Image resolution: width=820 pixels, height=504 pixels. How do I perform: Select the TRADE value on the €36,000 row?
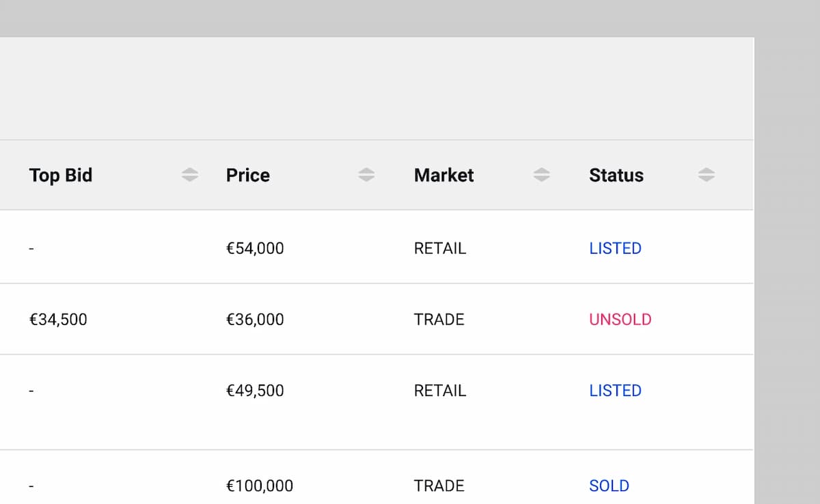tap(439, 319)
